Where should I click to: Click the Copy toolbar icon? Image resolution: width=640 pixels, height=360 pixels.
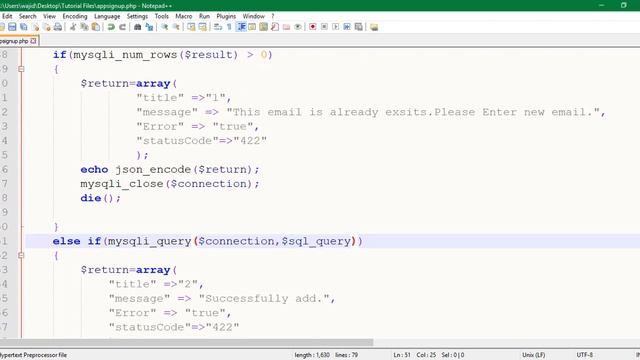(84, 27)
